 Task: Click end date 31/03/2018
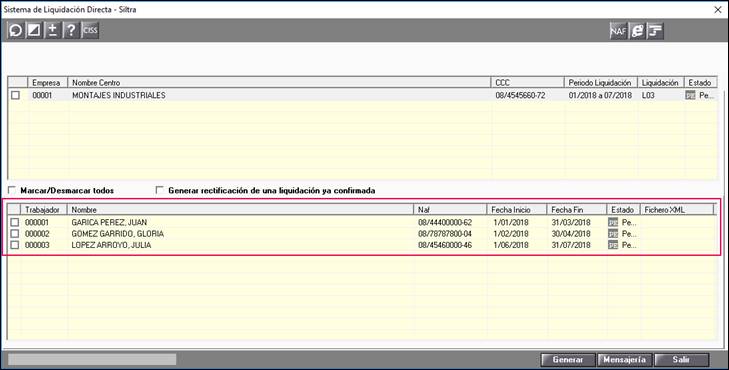571,222
